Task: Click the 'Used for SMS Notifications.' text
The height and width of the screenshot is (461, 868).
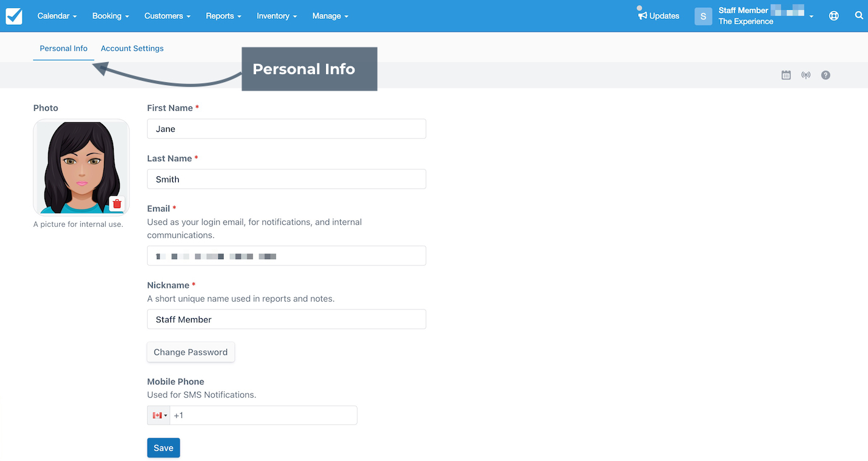Action: [202, 395]
